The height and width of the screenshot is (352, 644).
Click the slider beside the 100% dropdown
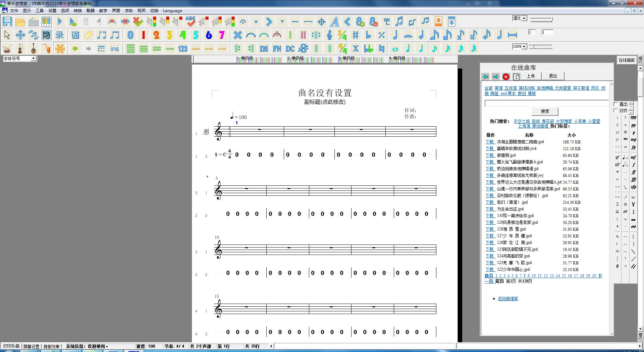pos(541,46)
